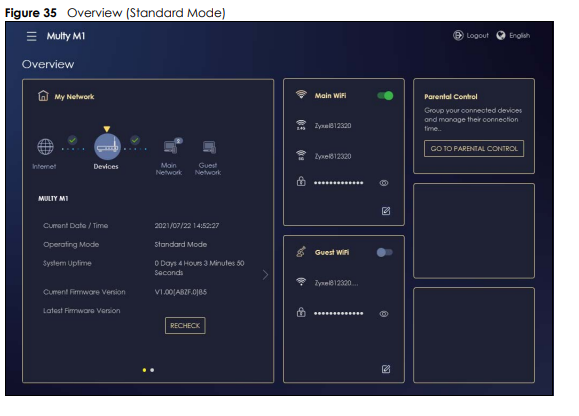Click the Guest Network label
This screenshot has width=579, height=416.
208,169
